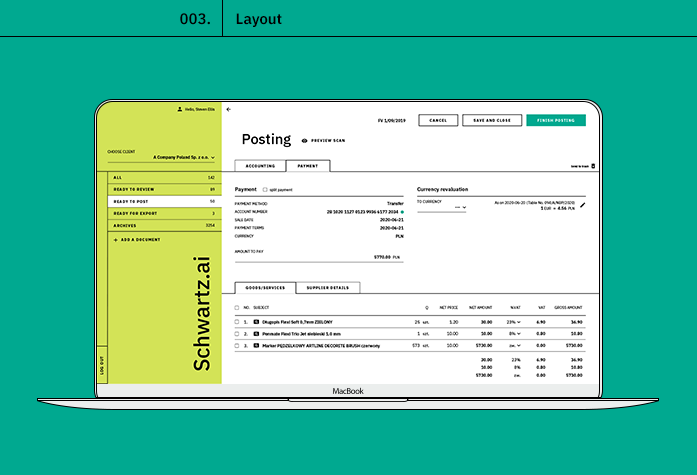Image resolution: width=697 pixels, height=475 pixels.
Task: Open the Goods/Services tab
Action: click(265, 288)
